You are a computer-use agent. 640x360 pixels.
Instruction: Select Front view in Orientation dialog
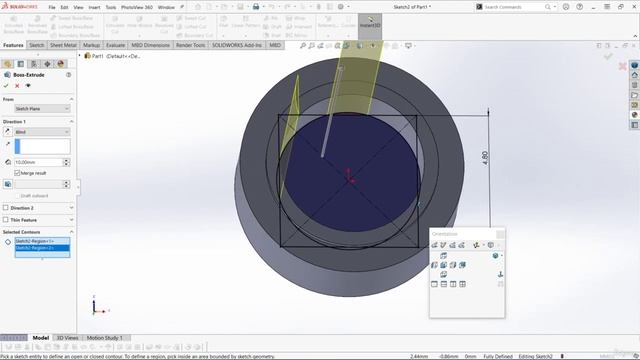444,265
